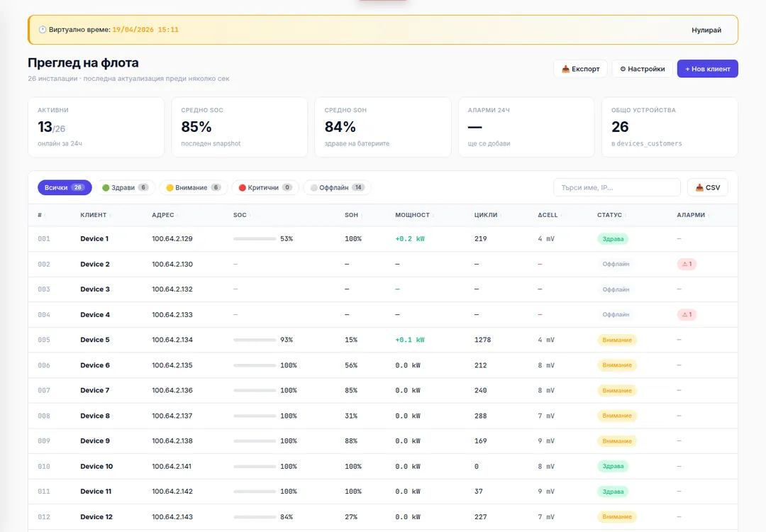Viewport: 766px width, 532px height.
Task: Open Настройки settings
Action: (643, 69)
